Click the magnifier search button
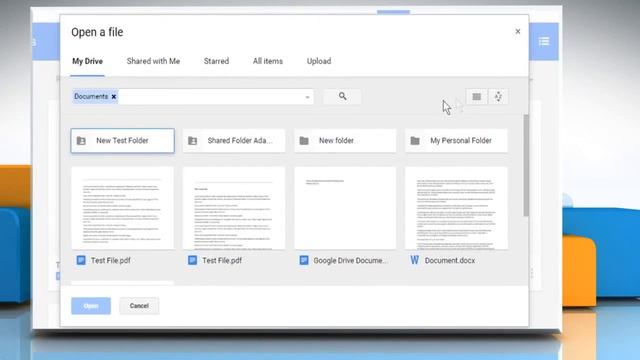640x360 pixels. click(x=342, y=96)
